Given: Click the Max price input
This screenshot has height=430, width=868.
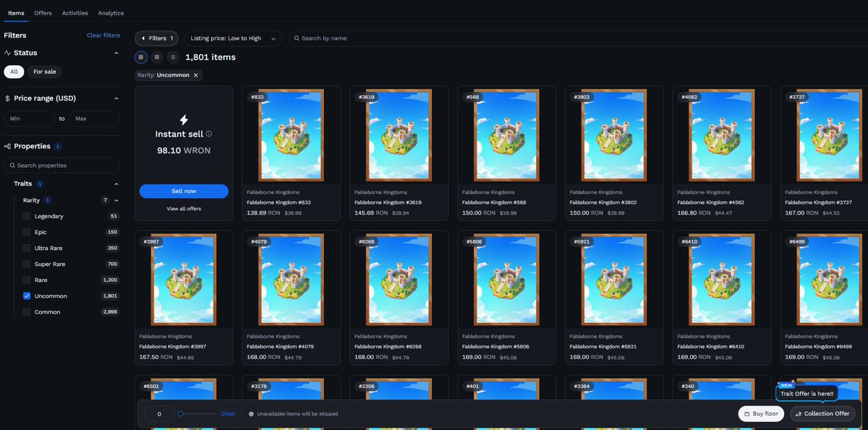Looking at the screenshot, I should (94, 119).
